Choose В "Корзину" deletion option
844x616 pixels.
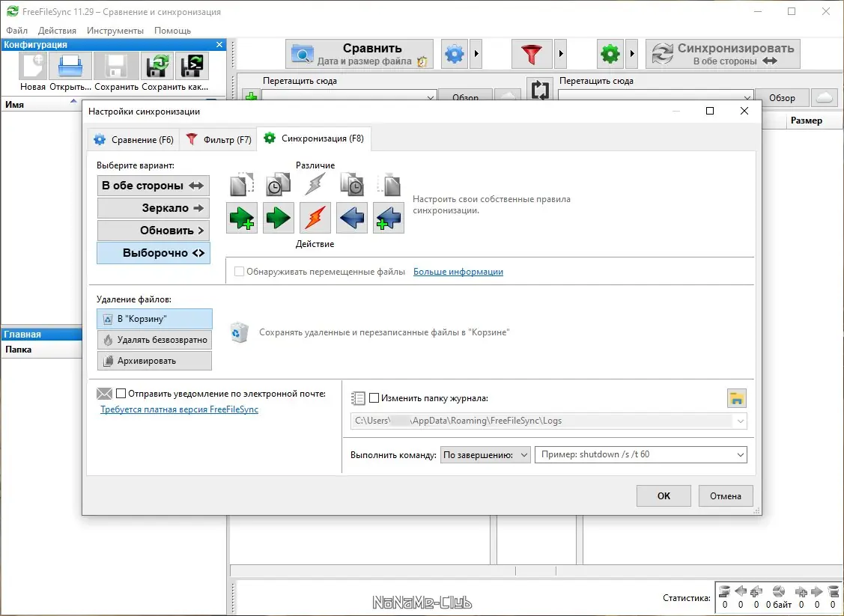154,319
